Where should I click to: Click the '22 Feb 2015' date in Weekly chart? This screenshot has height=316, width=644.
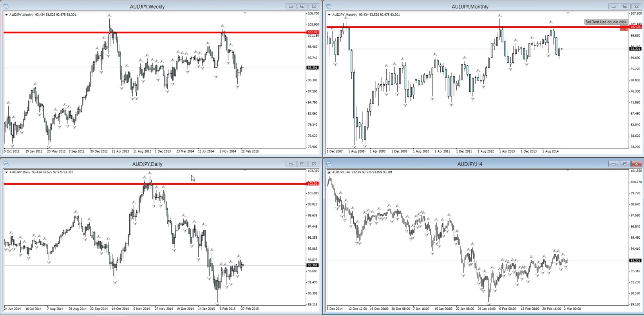click(250, 151)
